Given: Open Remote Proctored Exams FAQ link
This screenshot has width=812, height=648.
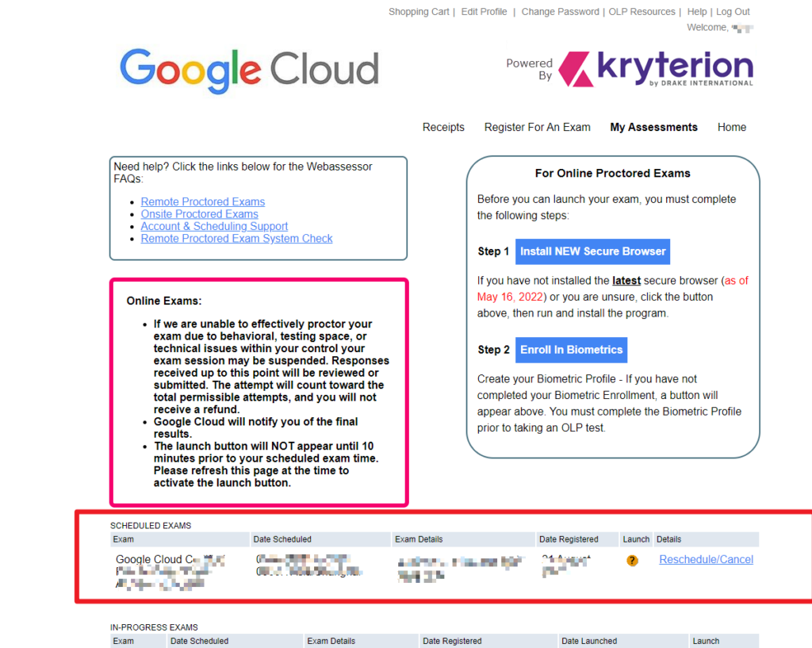Looking at the screenshot, I should 202,201.
